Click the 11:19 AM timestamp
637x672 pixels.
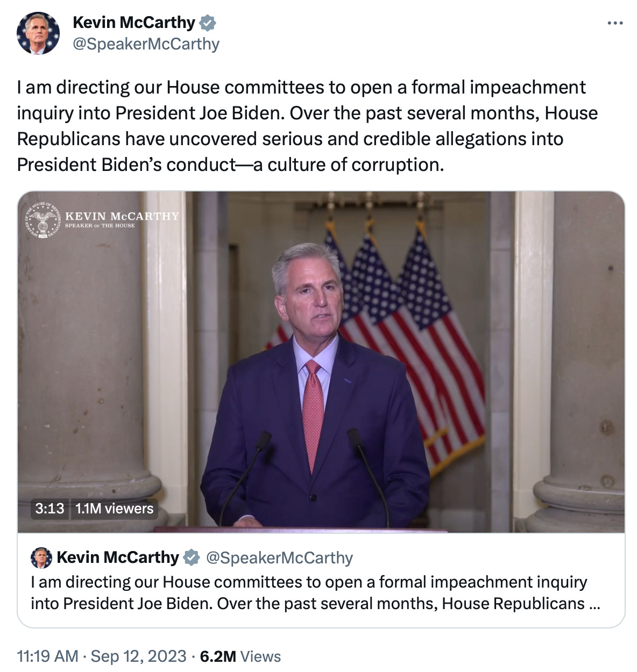47,656
